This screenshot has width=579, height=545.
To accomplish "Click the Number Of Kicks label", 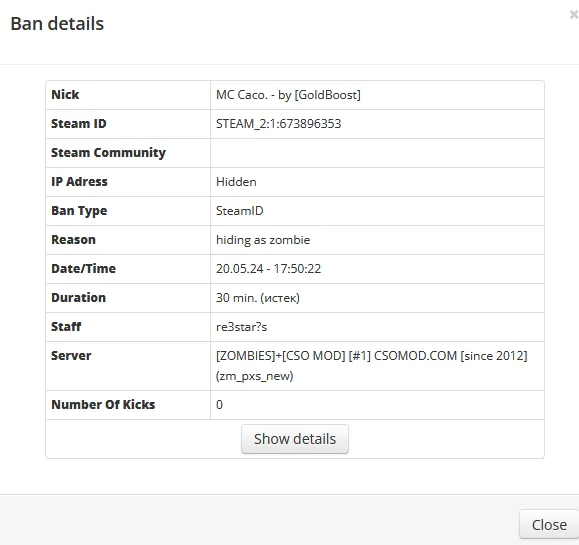I will [x=103, y=405].
